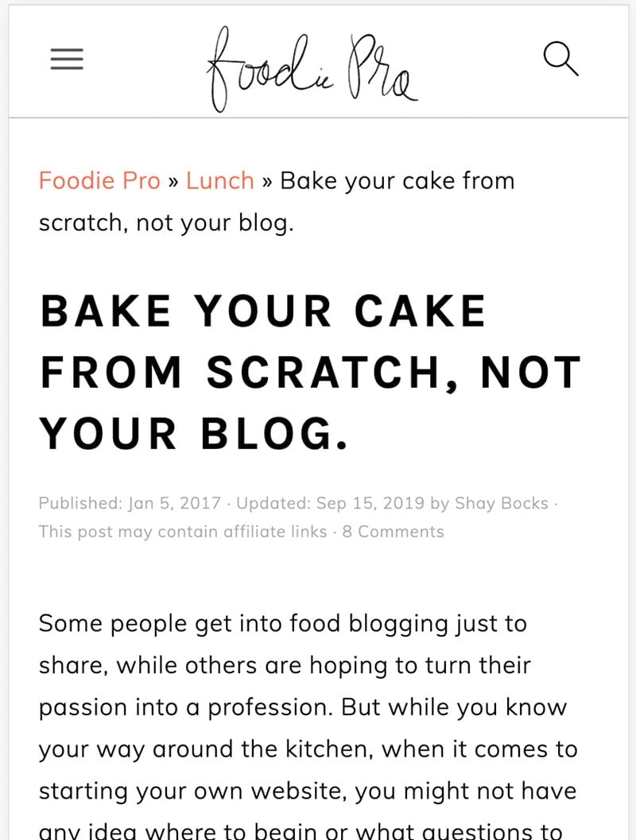Open the hamburger navigation menu

pos(67,59)
